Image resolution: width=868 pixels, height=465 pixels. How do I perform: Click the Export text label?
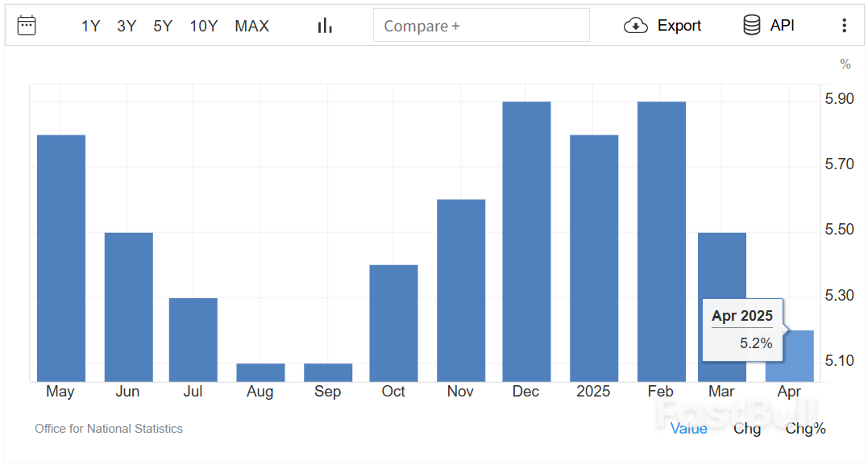[x=679, y=26]
